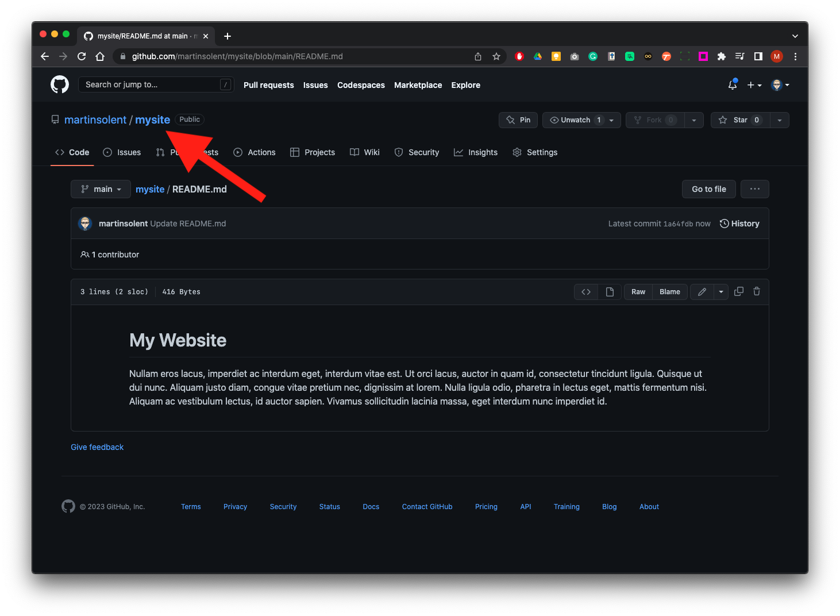The height and width of the screenshot is (616, 840).
Task: Expand the main branch selector
Action: 101,189
